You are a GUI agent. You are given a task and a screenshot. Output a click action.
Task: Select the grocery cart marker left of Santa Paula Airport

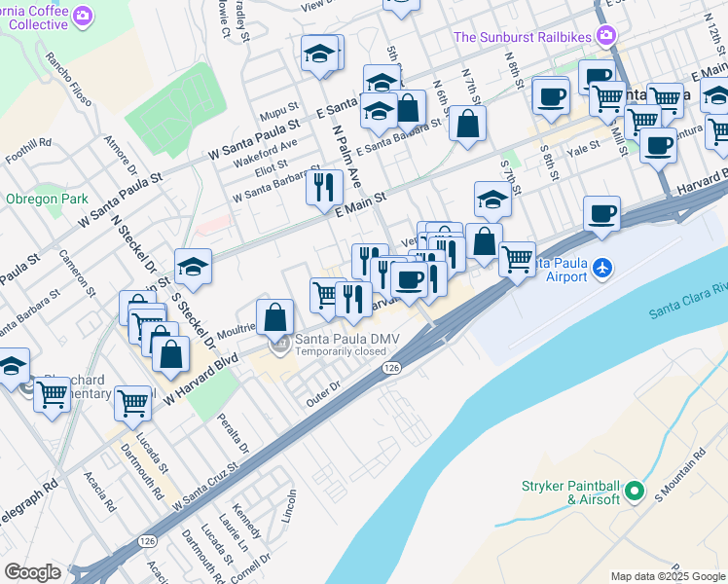[x=517, y=260]
